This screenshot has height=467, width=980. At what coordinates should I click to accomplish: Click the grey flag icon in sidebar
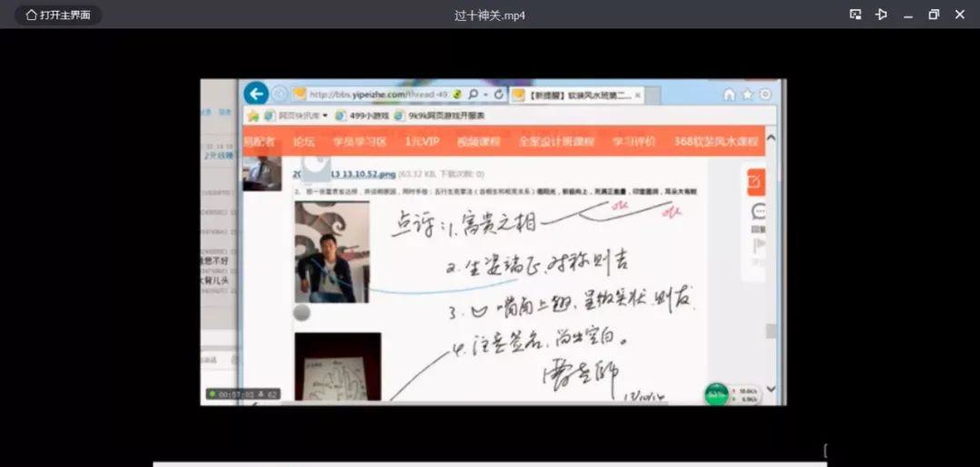click(x=759, y=246)
